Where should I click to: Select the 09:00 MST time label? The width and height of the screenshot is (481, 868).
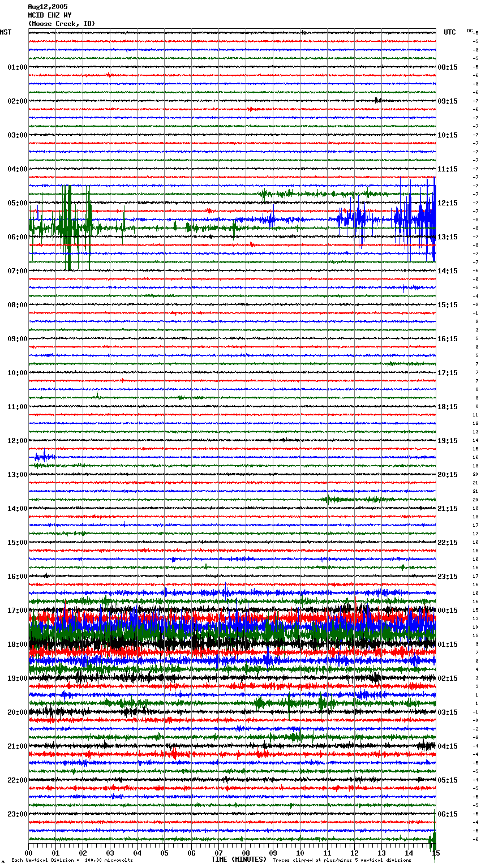pos(18,339)
